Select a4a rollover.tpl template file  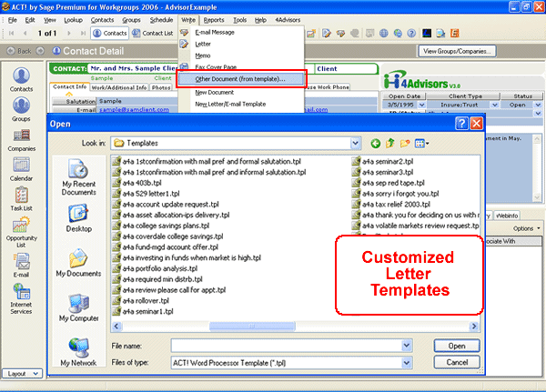[x=141, y=301]
